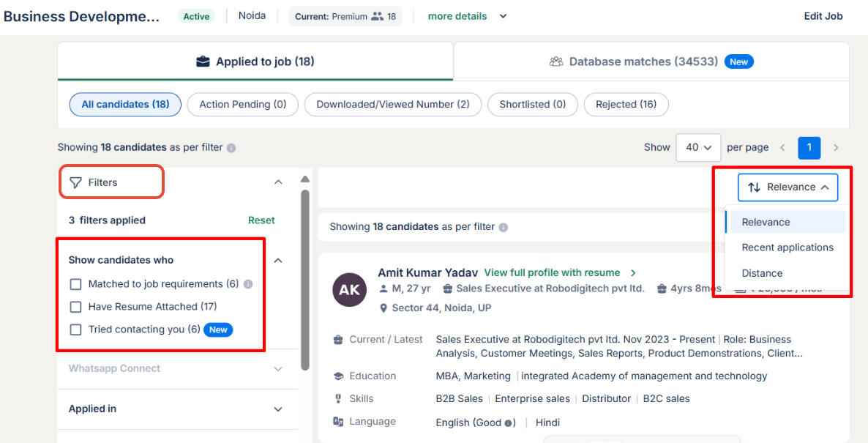This screenshot has width=868, height=443.
Task: Switch to Database matches tab
Action: tap(651, 62)
